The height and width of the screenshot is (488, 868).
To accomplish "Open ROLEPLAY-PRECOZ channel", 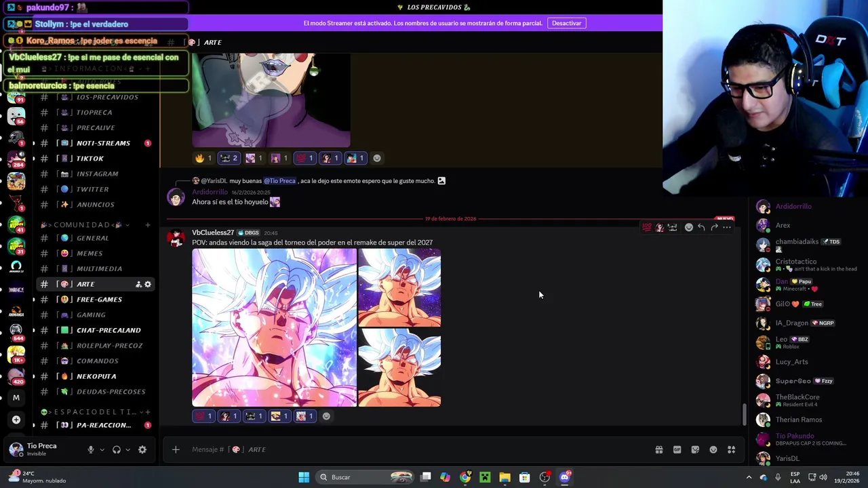I will [x=96, y=346].
